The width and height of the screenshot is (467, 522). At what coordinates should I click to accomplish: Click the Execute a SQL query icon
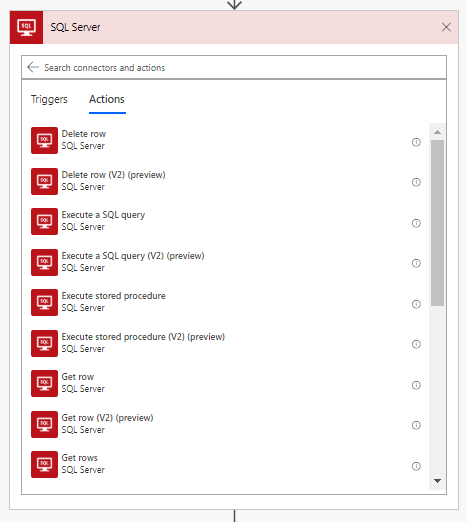(x=44, y=221)
